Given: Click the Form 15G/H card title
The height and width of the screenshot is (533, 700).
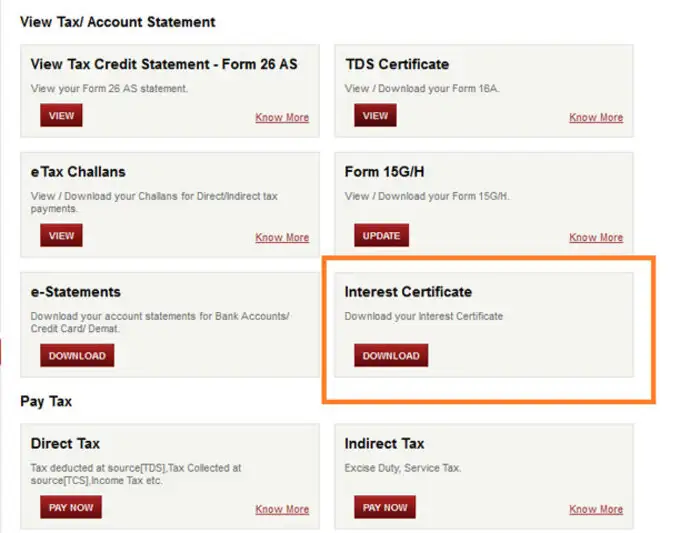Looking at the screenshot, I should (385, 172).
